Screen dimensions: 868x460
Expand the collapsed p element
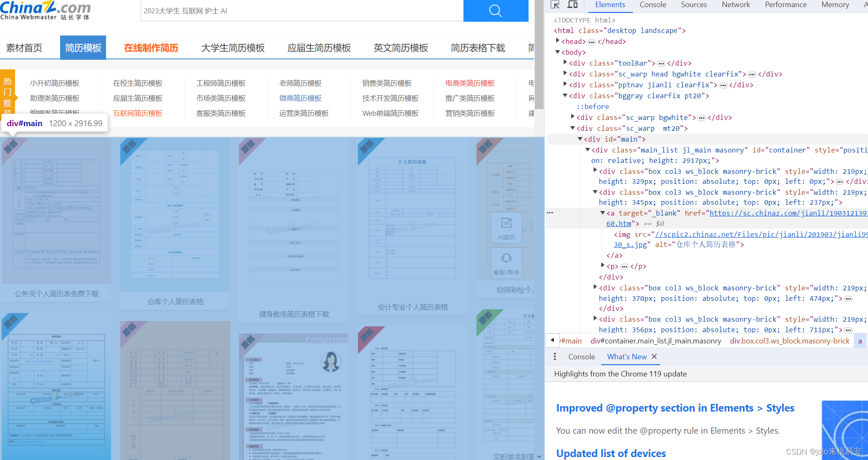pos(602,266)
